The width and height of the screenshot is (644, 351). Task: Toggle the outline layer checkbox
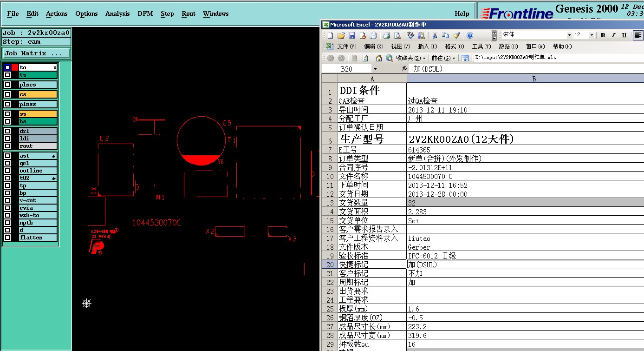[x=7, y=171]
